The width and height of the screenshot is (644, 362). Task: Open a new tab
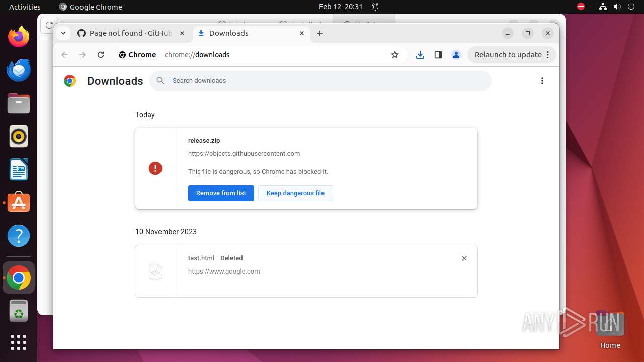(x=320, y=33)
